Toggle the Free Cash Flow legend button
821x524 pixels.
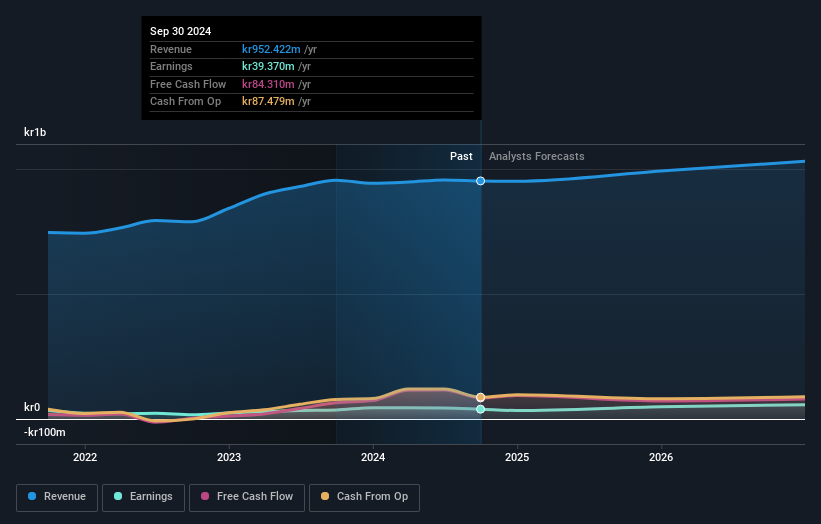[247, 497]
